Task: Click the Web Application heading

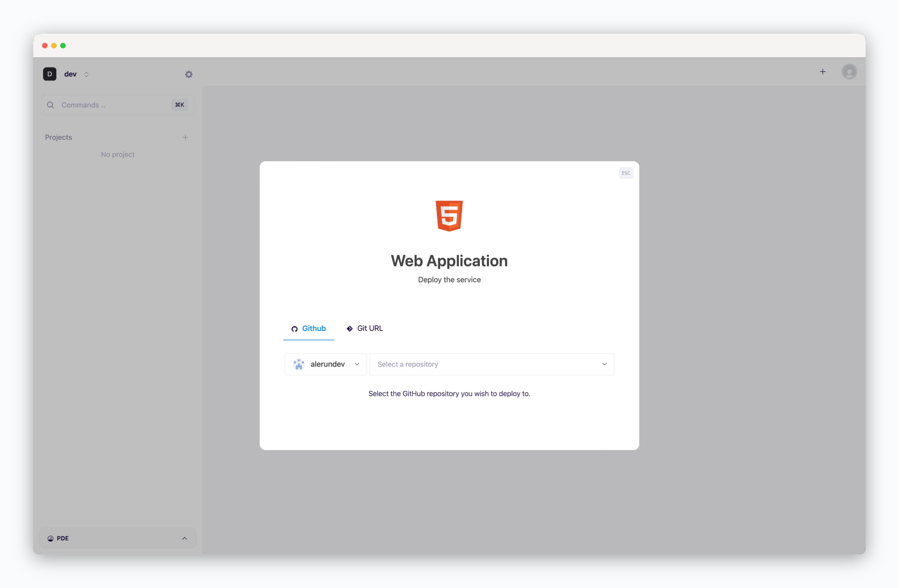Action: click(x=449, y=261)
